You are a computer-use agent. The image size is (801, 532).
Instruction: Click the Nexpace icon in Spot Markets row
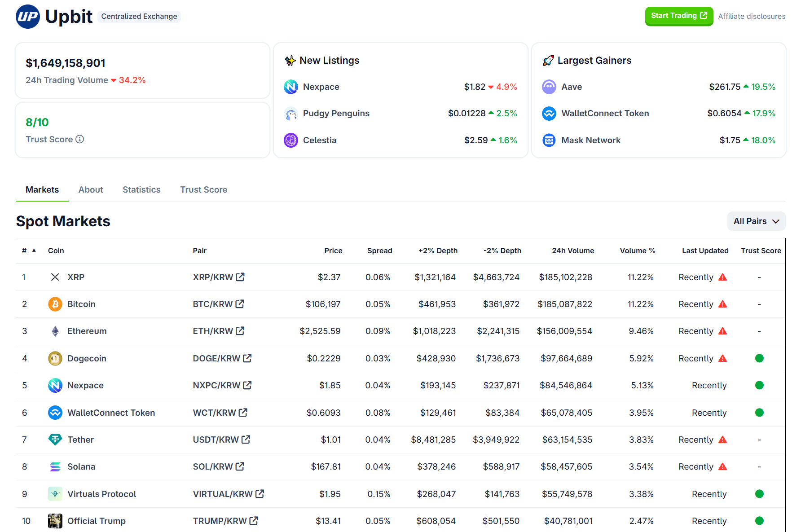pos(55,385)
